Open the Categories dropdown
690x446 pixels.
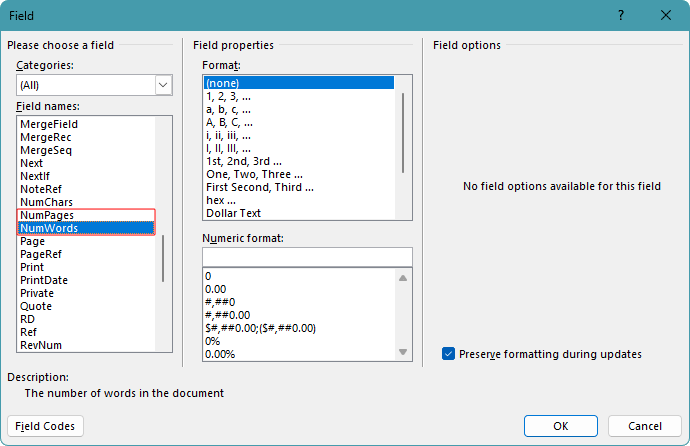(164, 86)
